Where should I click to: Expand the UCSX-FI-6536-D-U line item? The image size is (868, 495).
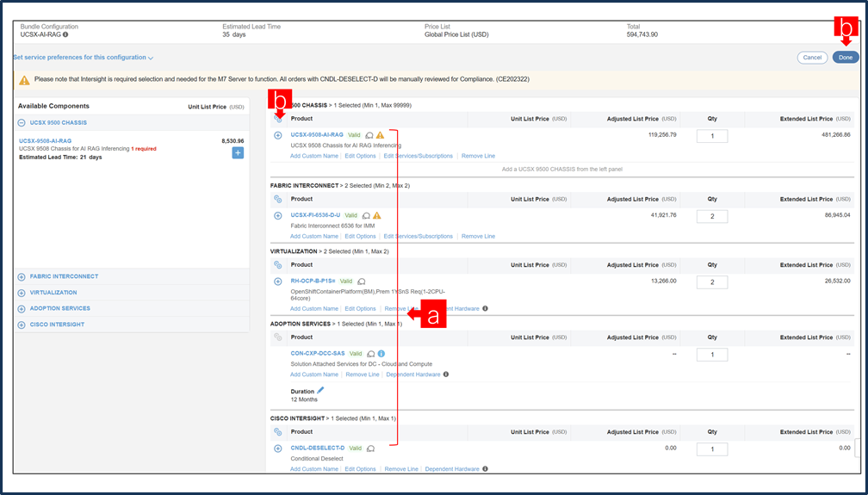[x=278, y=215]
